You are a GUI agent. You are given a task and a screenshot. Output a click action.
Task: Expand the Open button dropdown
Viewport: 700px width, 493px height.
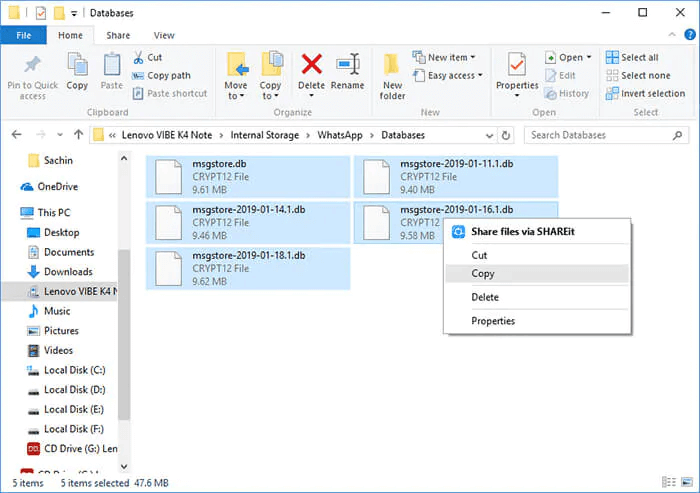coord(589,57)
